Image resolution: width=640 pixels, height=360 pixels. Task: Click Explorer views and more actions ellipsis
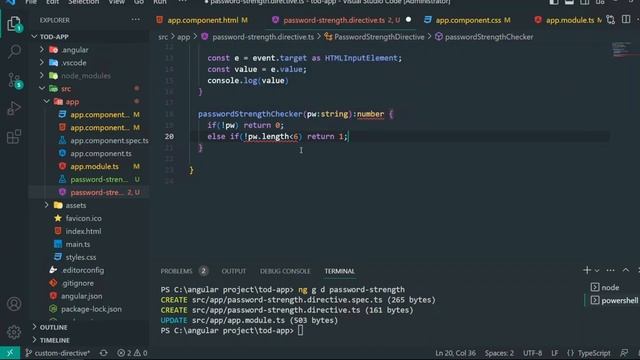(135, 20)
